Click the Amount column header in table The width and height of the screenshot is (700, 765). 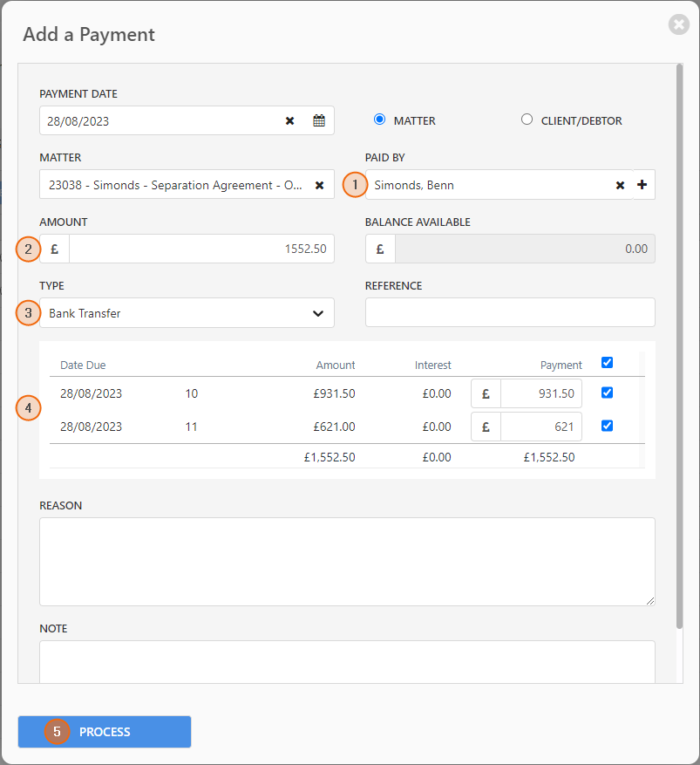coord(336,365)
